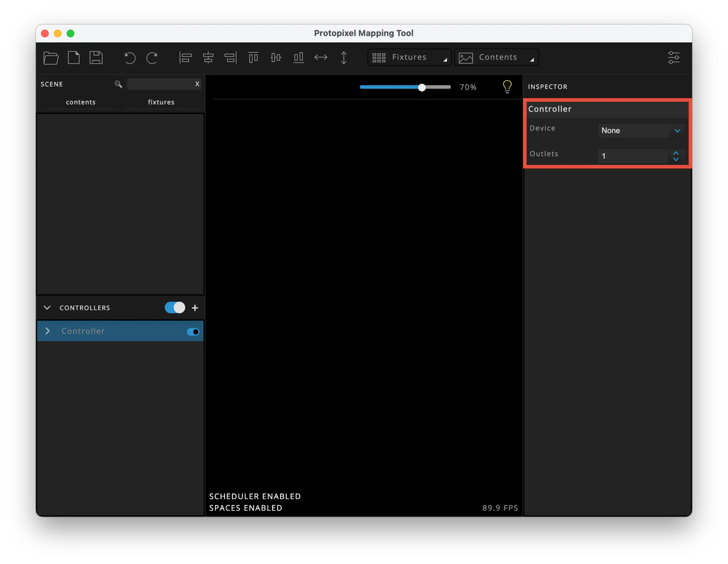The image size is (728, 564).
Task: Clear the scene search with X
Action: coord(197,84)
